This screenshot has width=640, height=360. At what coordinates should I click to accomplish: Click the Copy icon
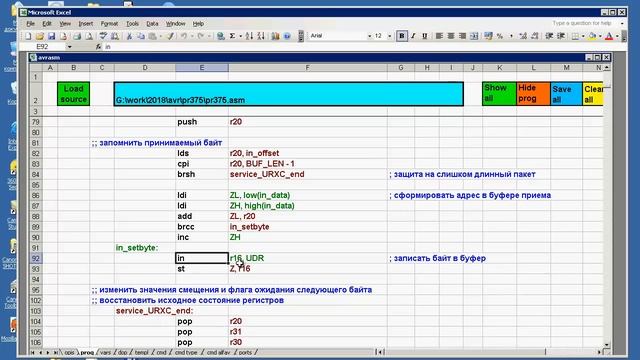click(141, 36)
